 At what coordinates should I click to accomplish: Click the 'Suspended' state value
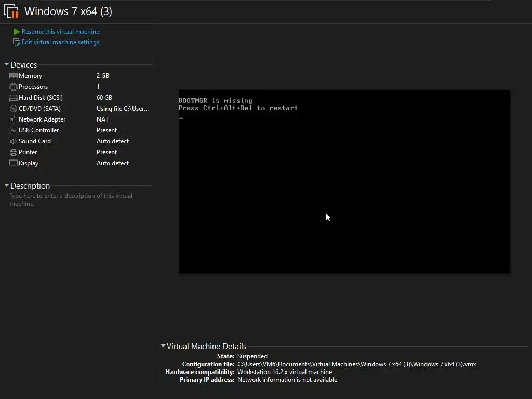tap(252, 356)
